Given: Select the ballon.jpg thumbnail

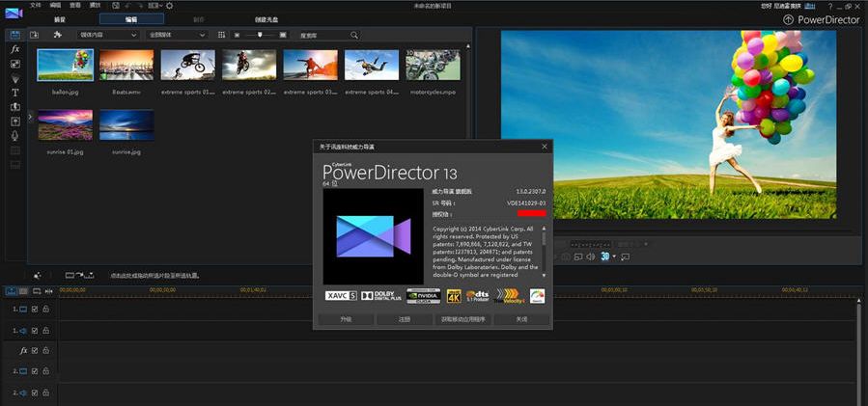Looking at the screenshot, I should 66,66.
